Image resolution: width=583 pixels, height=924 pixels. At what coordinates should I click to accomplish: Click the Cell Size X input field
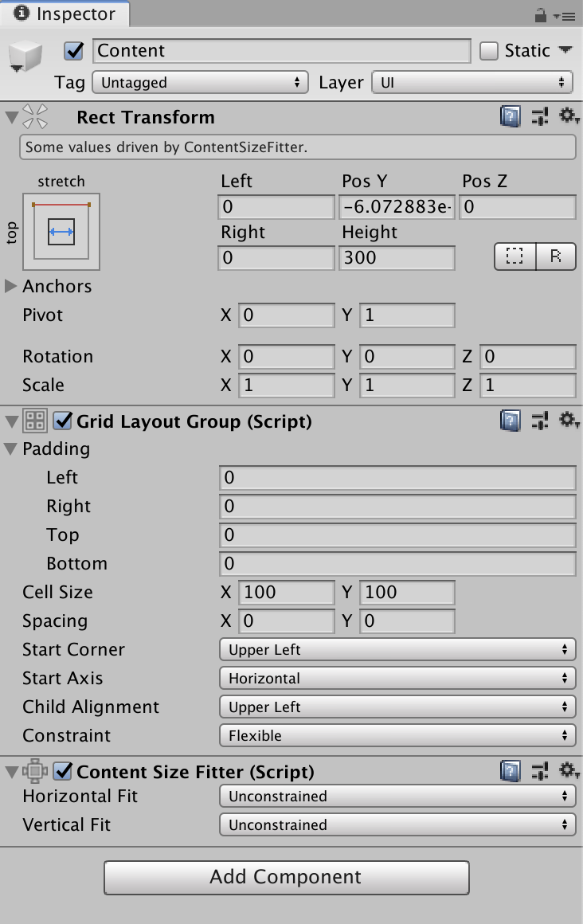pyautogui.click(x=287, y=593)
